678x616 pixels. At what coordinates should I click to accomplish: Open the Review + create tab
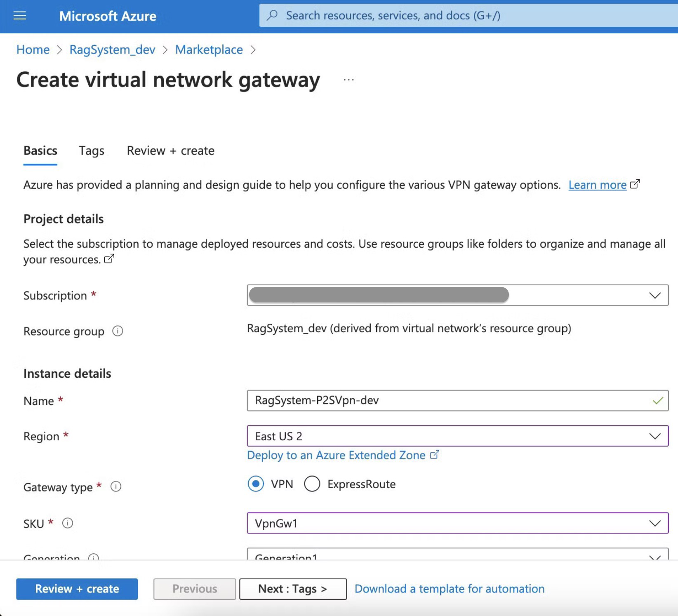170,151
